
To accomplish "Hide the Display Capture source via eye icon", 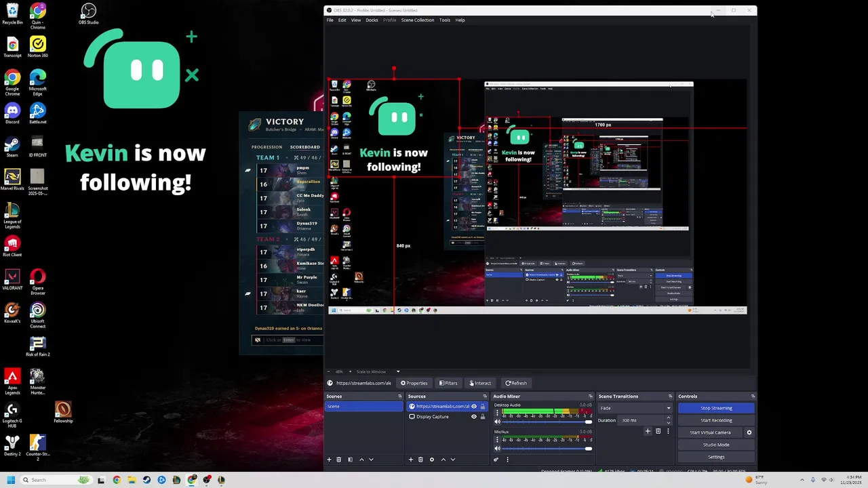I will pos(474,417).
